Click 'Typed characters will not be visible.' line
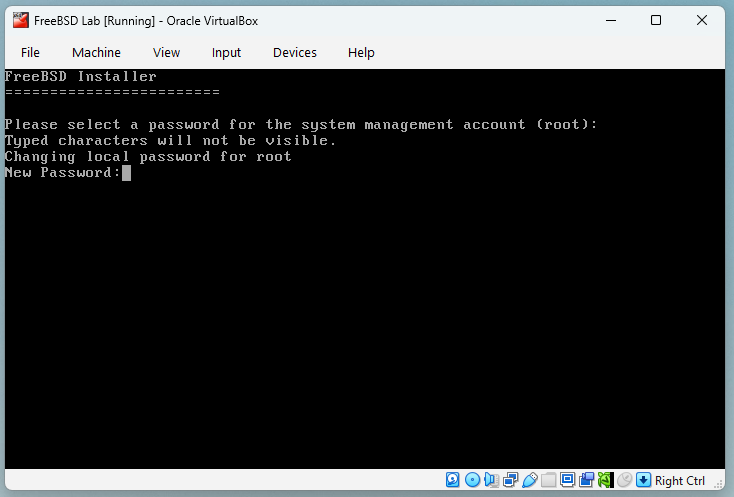This screenshot has width=734, height=497. point(170,140)
